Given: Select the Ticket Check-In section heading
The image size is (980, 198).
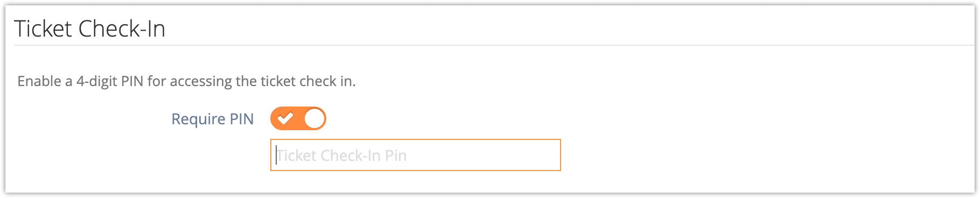Looking at the screenshot, I should (x=90, y=29).
